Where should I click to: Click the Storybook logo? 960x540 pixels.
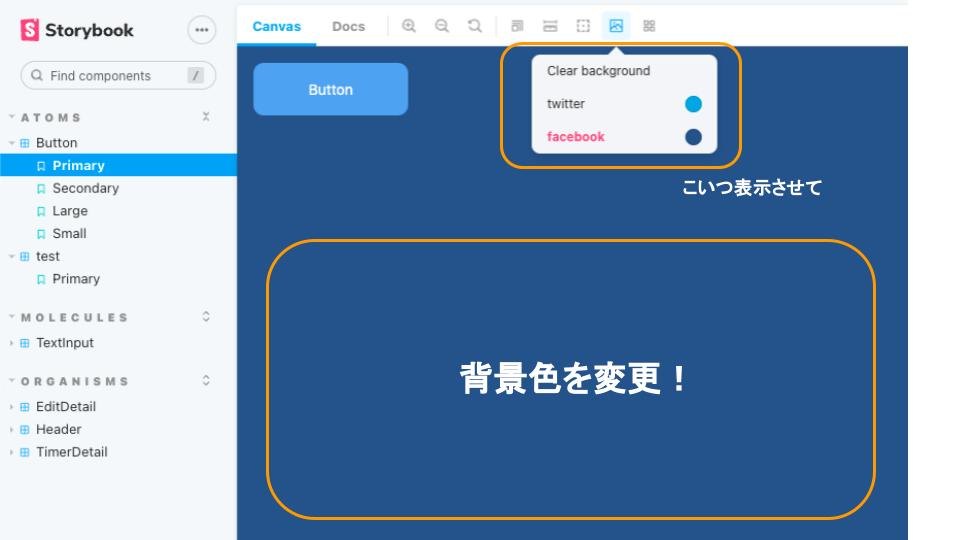(77, 29)
